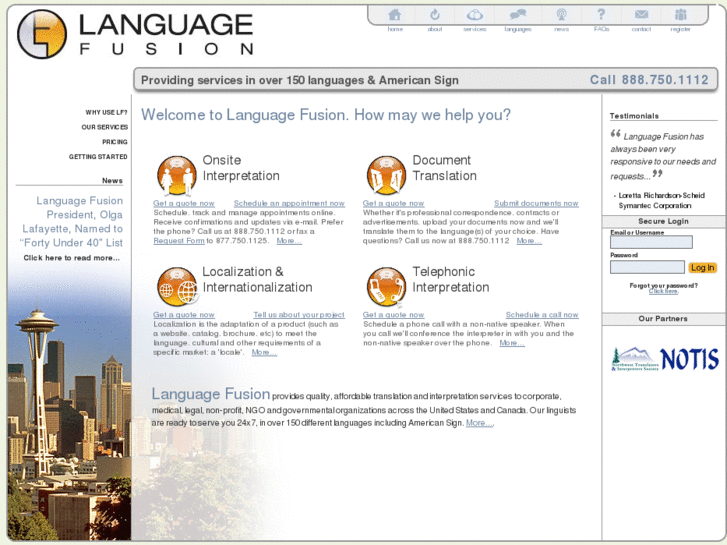Click Schedule a call now link
The width and height of the screenshot is (727, 545).
pyautogui.click(x=542, y=314)
